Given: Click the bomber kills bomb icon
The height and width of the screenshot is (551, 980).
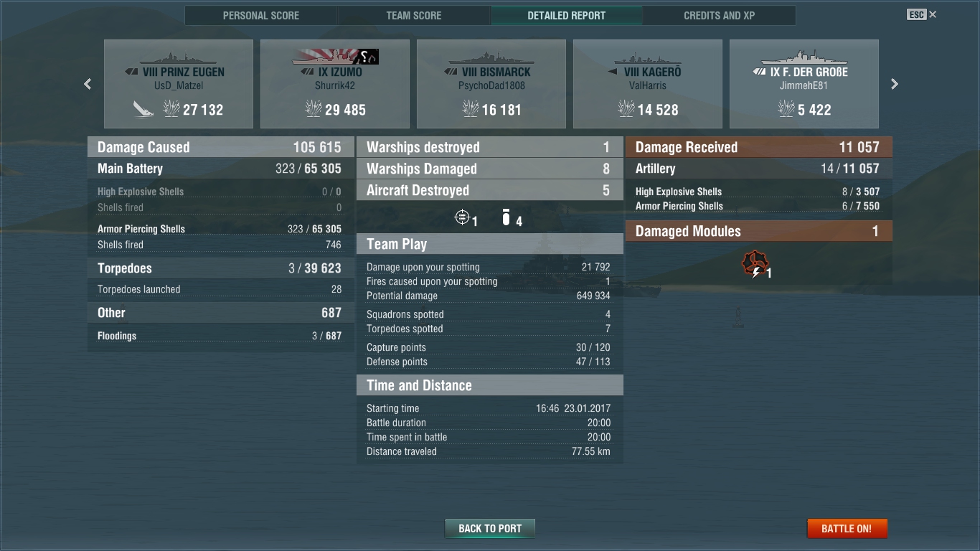Looking at the screenshot, I should pos(506,217).
